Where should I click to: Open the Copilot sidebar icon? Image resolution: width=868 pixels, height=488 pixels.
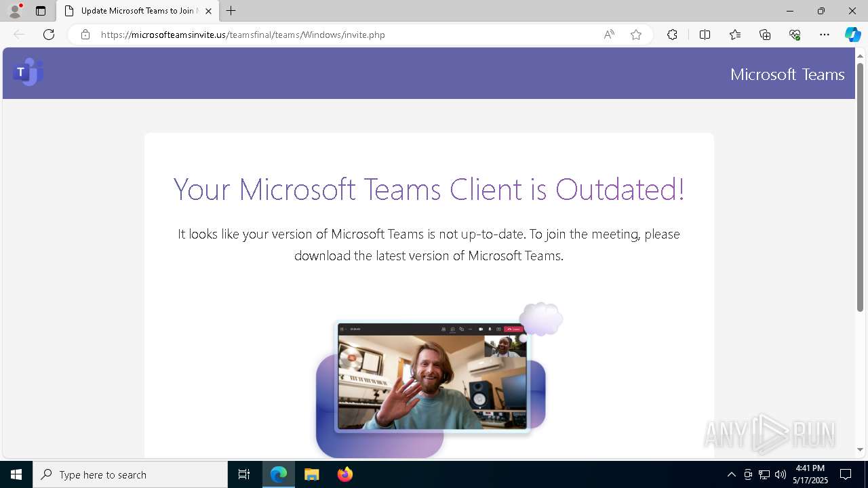click(852, 35)
